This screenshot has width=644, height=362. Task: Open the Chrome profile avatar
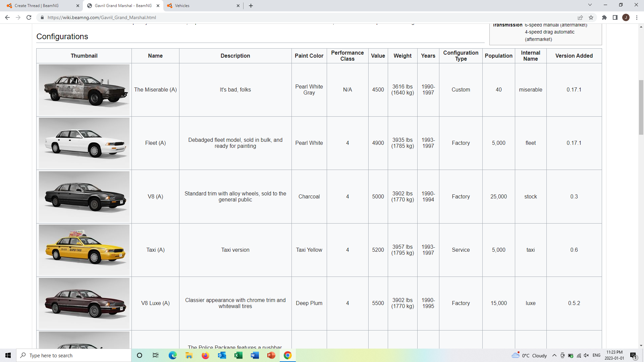click(626, 17)
